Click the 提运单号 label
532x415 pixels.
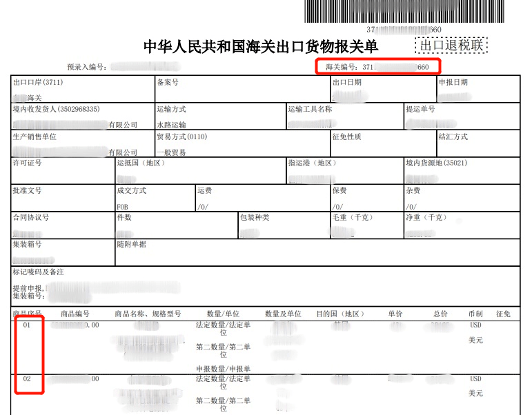[x=420, y=109]
